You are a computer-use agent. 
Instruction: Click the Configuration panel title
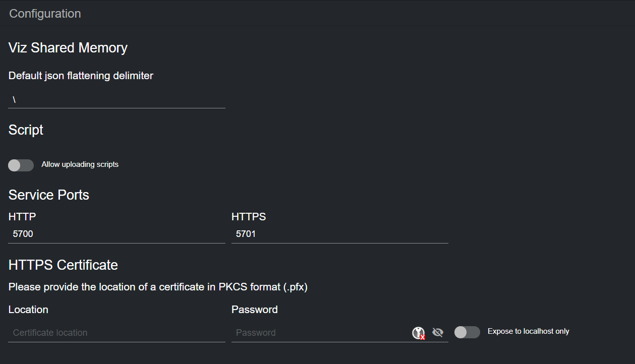click(x=45, y=14)
